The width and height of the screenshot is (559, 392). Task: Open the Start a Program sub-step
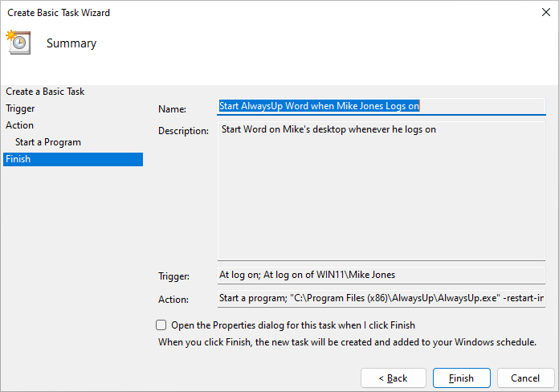coord(48,142)
